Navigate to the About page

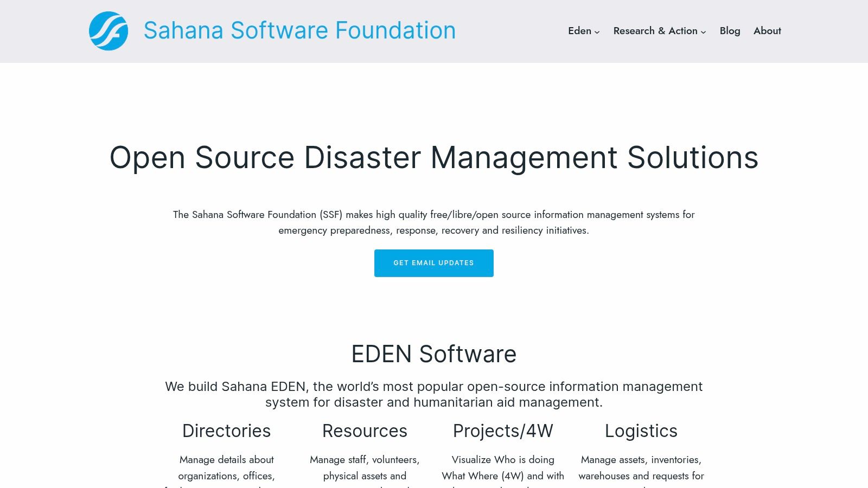pyautogui.click(x=767, y=31)
